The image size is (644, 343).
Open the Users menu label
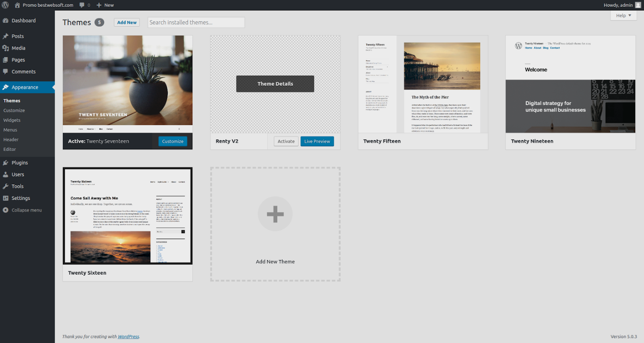[18, 174]
